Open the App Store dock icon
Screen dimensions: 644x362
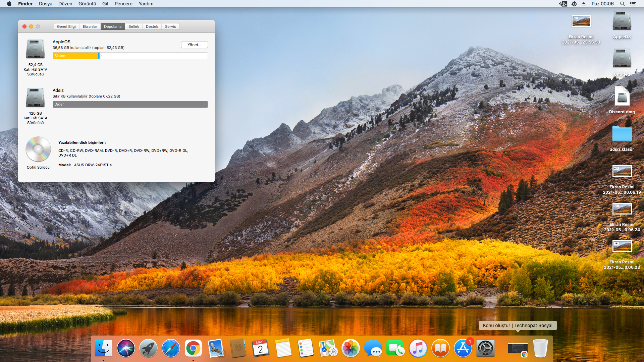(x=463, y=348)
